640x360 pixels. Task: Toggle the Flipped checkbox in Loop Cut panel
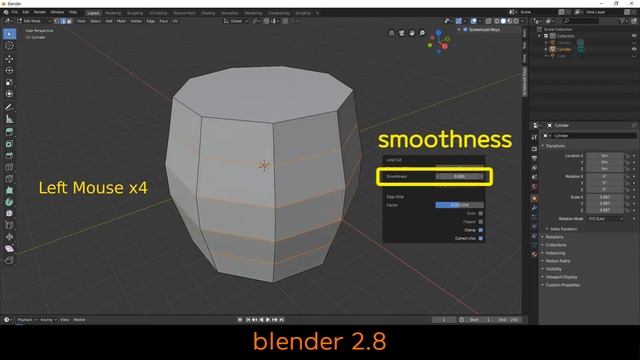pos(480,222)
